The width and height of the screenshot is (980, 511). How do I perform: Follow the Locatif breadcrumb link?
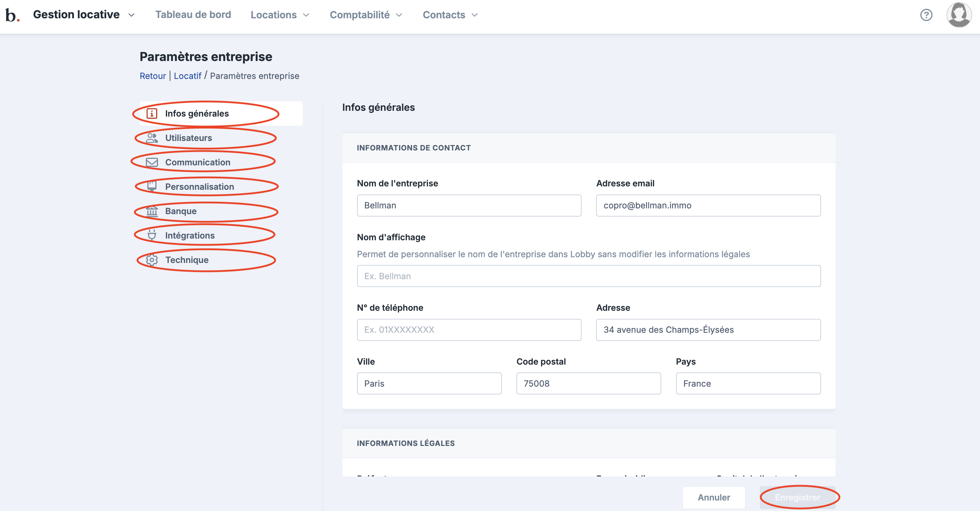tap(187, 76)
